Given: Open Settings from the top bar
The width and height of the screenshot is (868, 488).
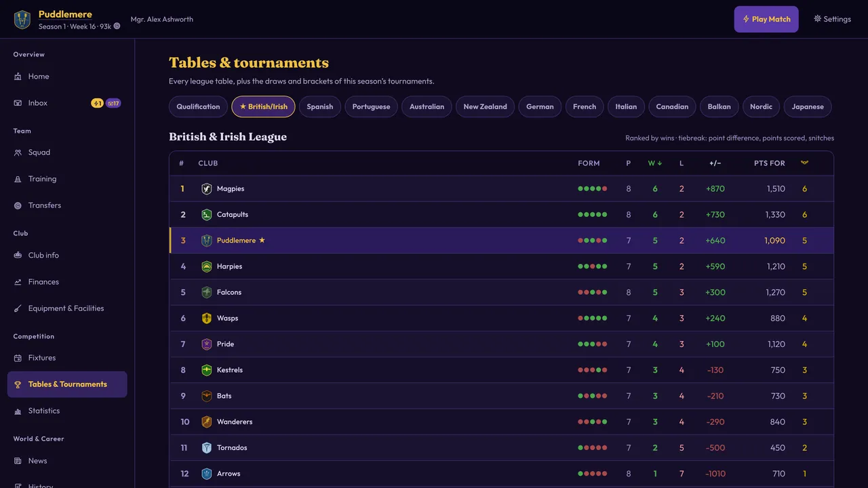Looking at the screenshot, I should pyautogui.click(x=832, y=19).
